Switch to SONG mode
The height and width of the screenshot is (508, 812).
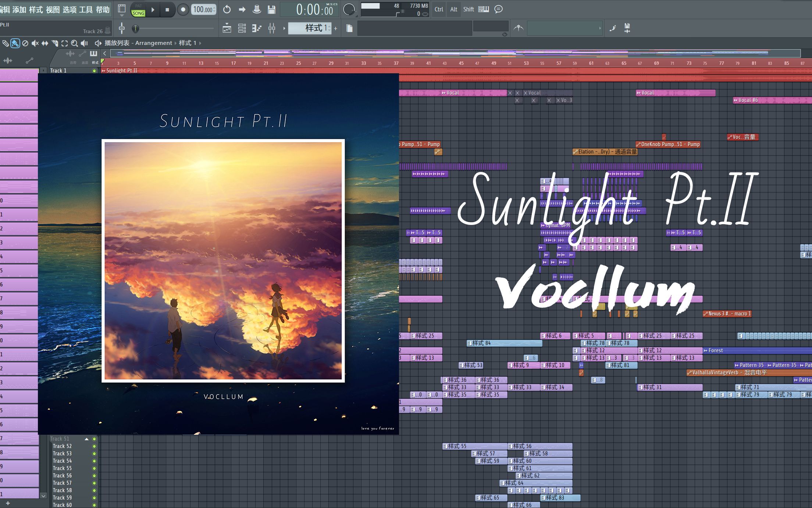(x=138, y=13)
